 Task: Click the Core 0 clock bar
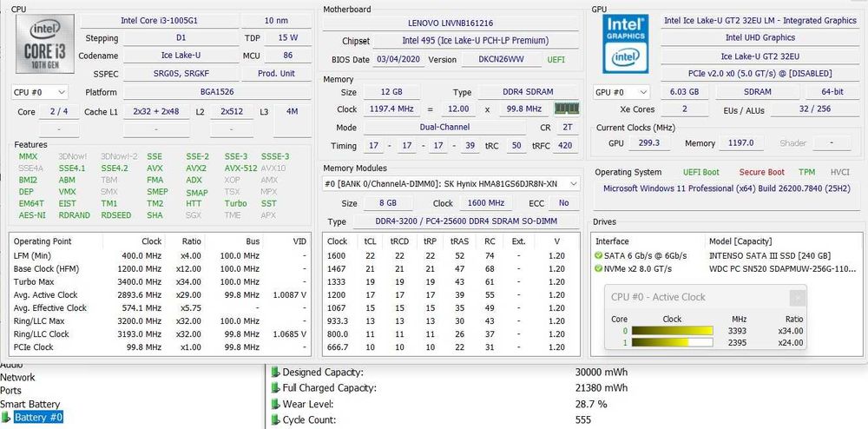[x=672, y=331]
